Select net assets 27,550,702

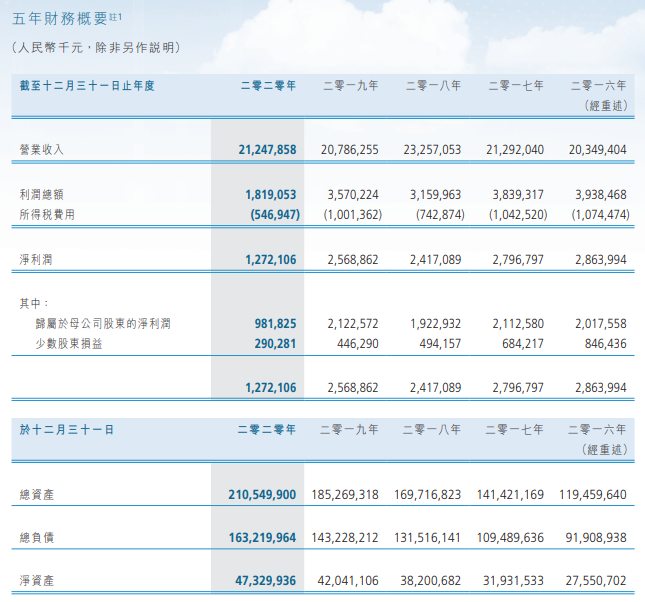click(x=596, y=581)
